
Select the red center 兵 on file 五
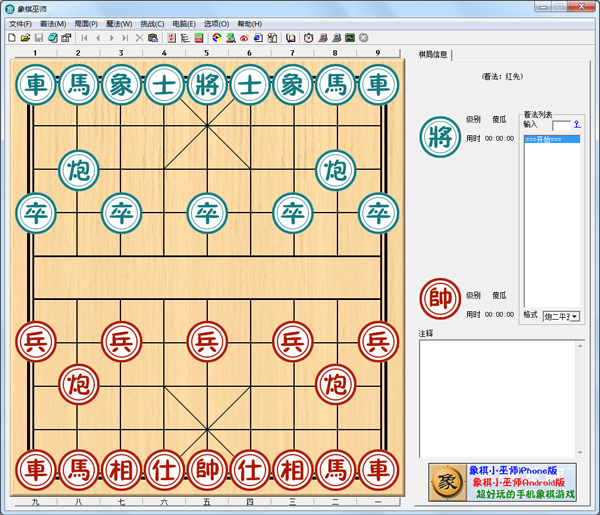207,342
